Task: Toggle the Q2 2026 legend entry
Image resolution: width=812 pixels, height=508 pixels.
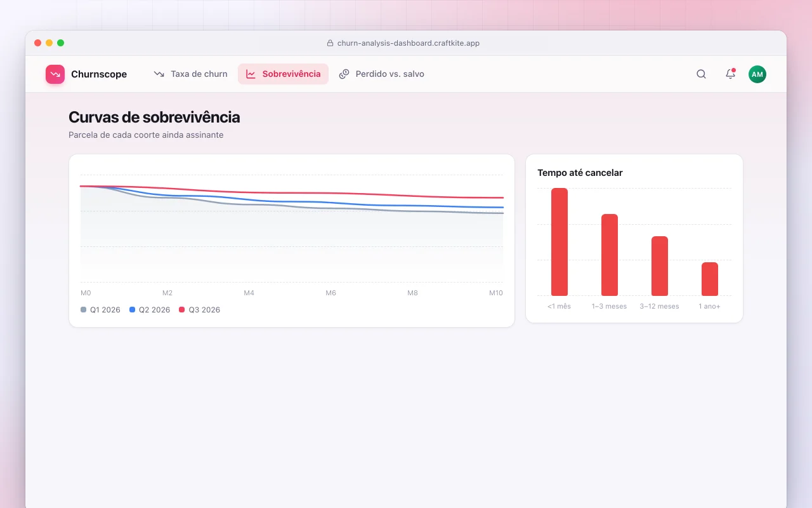Action: [150, 310]
